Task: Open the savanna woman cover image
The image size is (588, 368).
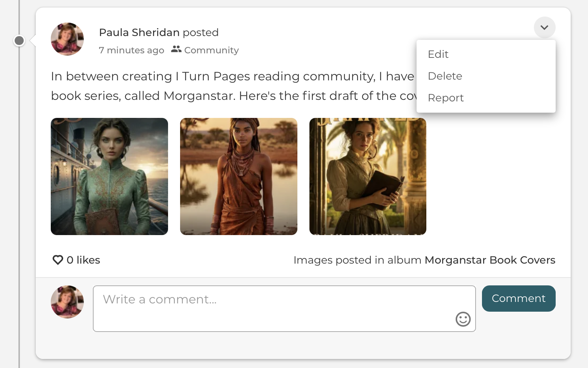Action: click(x=239, y=176)
